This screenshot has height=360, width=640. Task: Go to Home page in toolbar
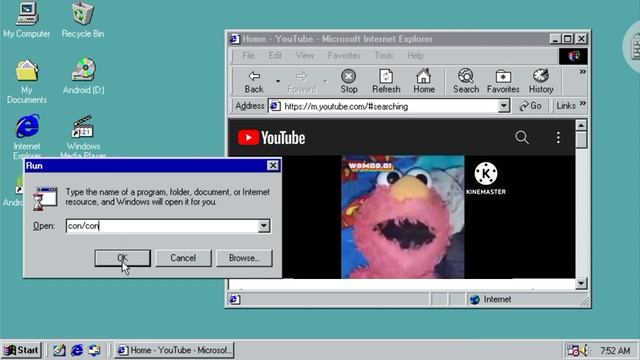tap(424, 82)
